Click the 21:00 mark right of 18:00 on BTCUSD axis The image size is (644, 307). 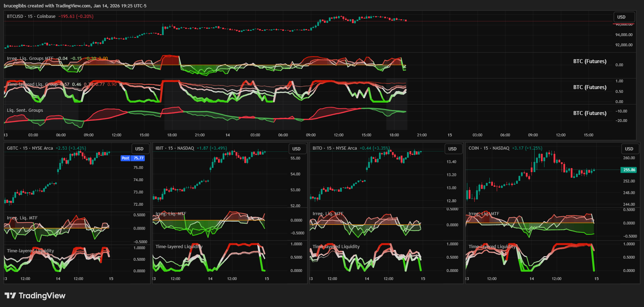tap(422, 135)
